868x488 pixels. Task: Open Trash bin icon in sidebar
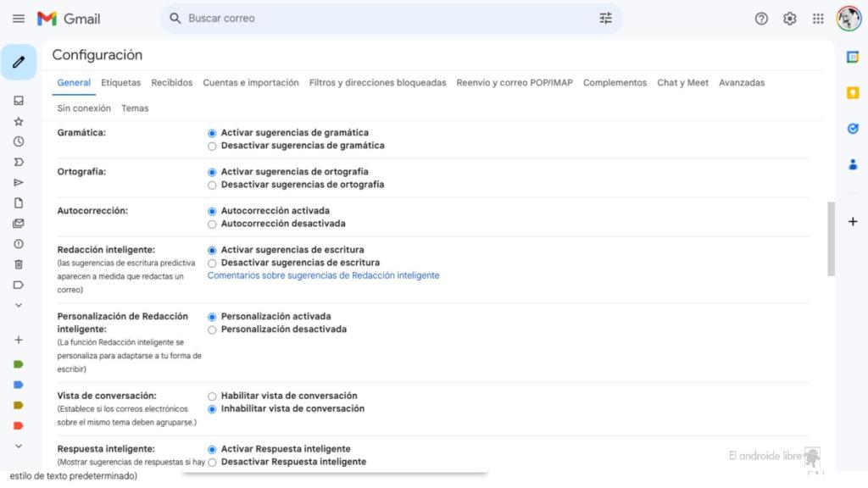(x=19, y=264)
